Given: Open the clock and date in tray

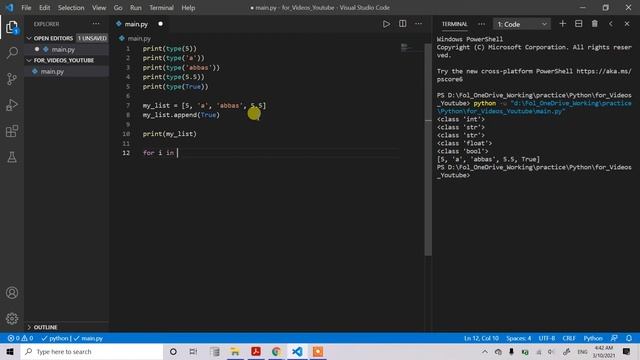Looking at the screenshot, I should point(604,351).
